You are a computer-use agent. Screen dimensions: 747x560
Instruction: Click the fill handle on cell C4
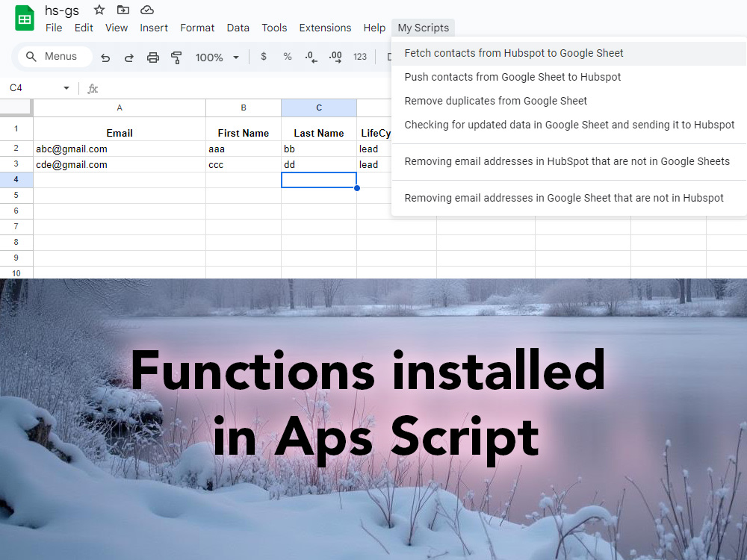click(x=357, y=188)
